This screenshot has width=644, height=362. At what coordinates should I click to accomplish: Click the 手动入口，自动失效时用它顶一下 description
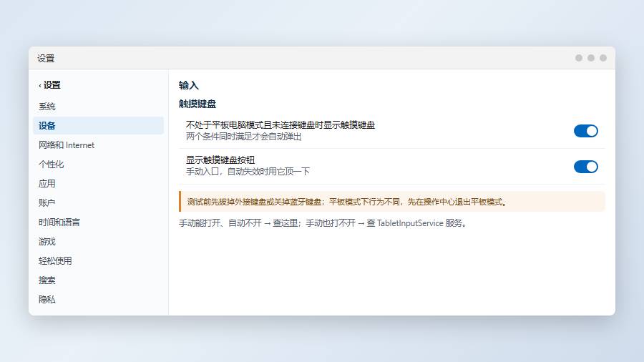248,172
